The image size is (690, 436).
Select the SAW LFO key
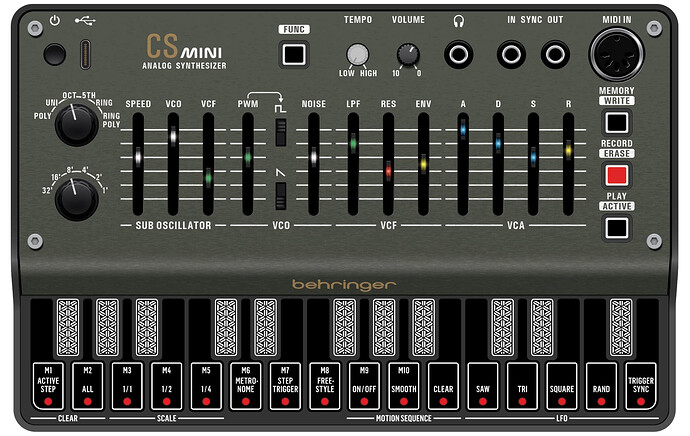click(x=483, y=386)
